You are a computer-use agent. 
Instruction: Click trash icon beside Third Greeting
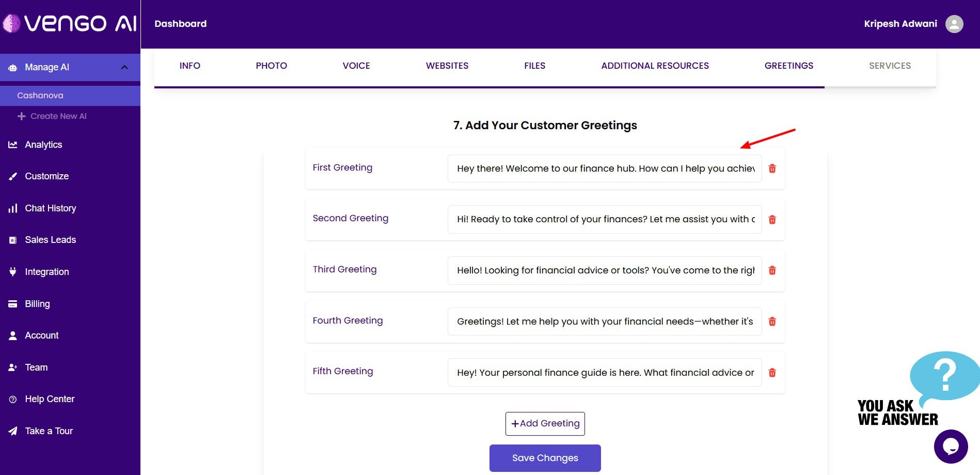click(772, 270)
